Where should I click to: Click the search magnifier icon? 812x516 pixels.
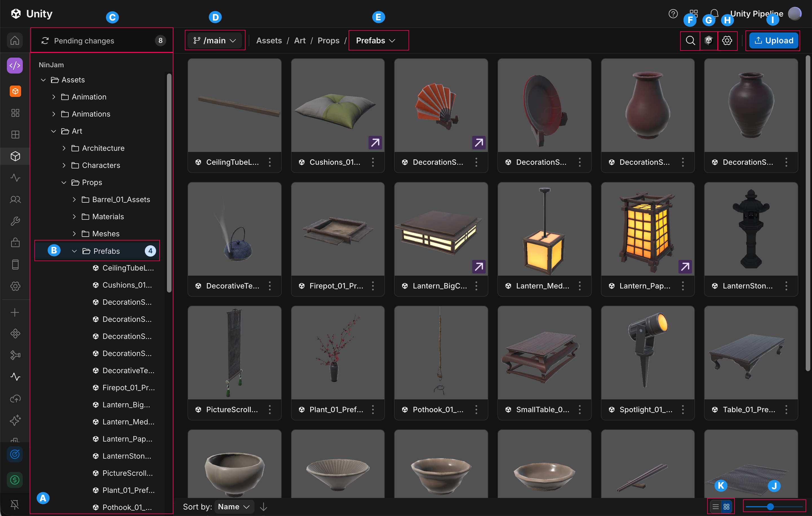coord(690,41)
